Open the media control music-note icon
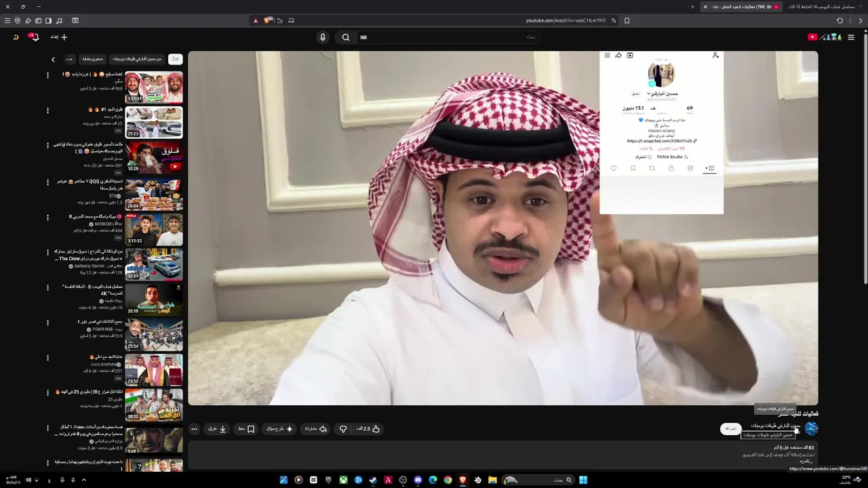 (x=60, y=20)
